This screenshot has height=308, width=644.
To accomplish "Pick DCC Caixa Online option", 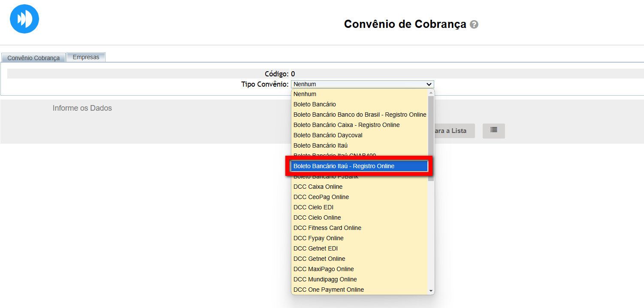I will click(360, 187).
